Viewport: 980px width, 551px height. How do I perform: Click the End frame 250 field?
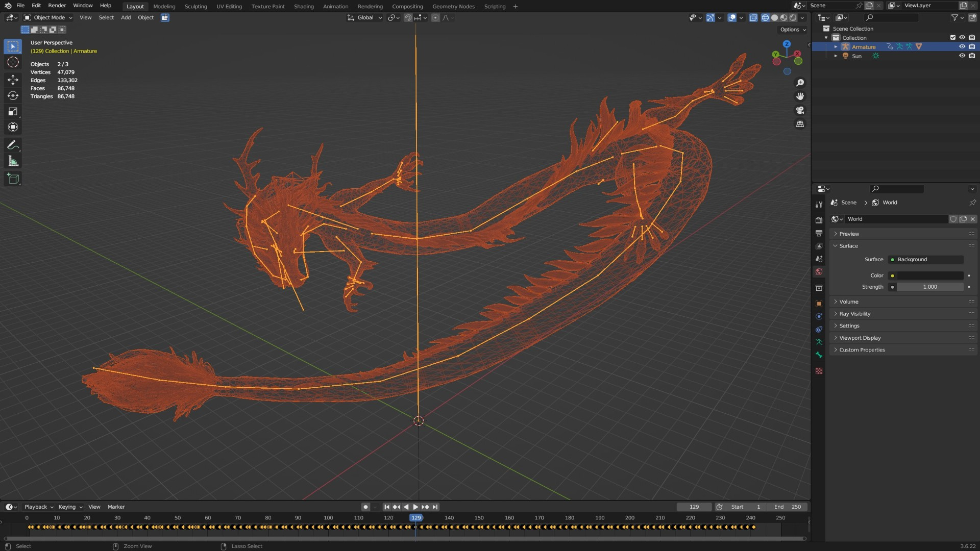point(788,507)
